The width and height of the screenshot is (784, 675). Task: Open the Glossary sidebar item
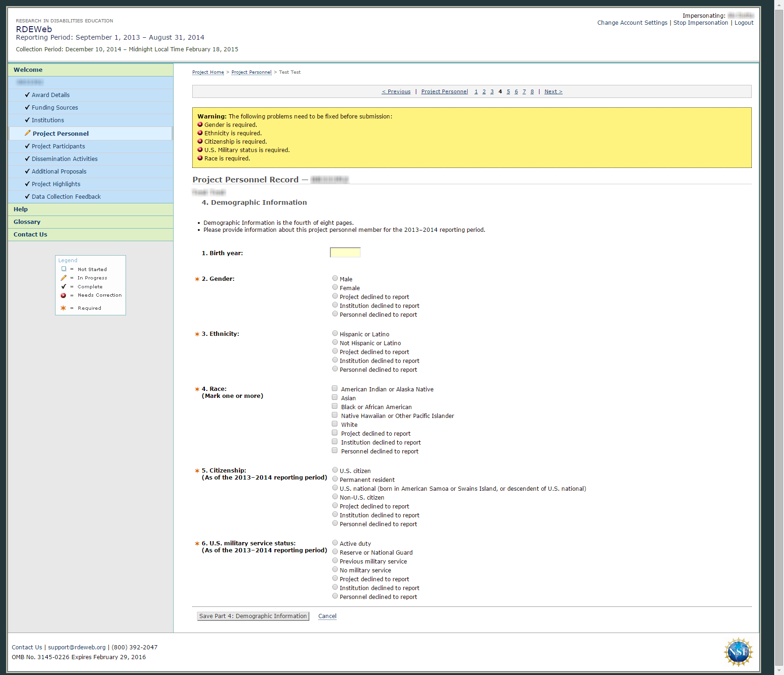(27, 222)
